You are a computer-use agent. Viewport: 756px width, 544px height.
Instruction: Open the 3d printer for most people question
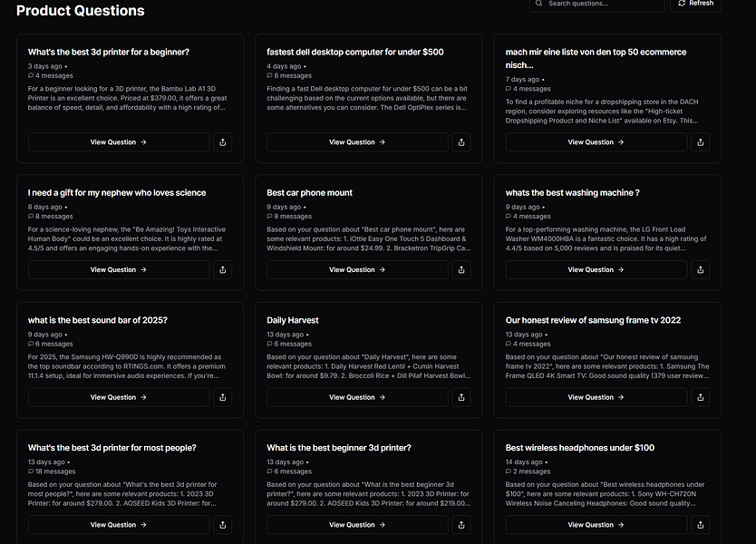pyautogui.click(x=119, y=525)
